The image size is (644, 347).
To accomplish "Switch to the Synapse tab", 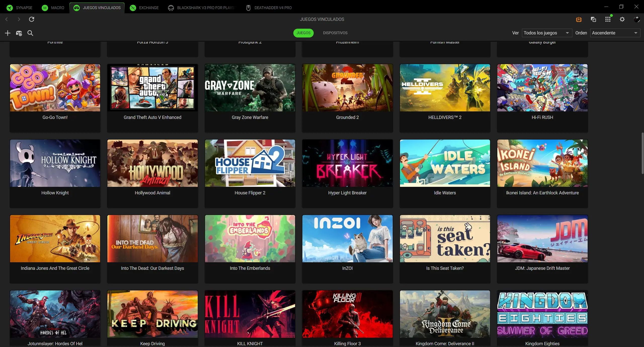I will 20,8.
